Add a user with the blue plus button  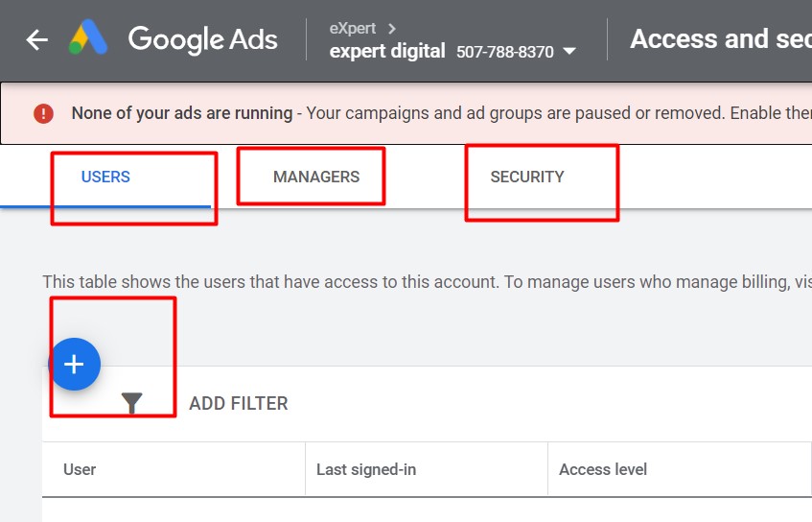click(75, 364)
